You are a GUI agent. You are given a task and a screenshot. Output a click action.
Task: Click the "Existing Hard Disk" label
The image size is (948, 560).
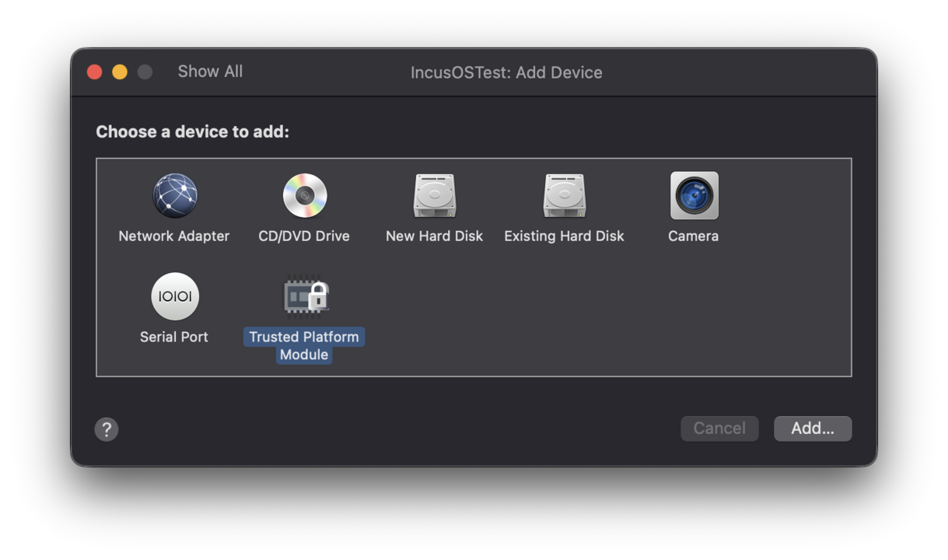tap(564, 236)
